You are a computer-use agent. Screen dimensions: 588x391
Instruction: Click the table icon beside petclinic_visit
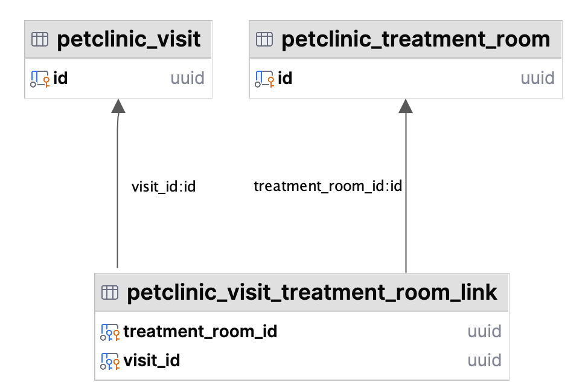pyautogui.click(x=40, y=40)
